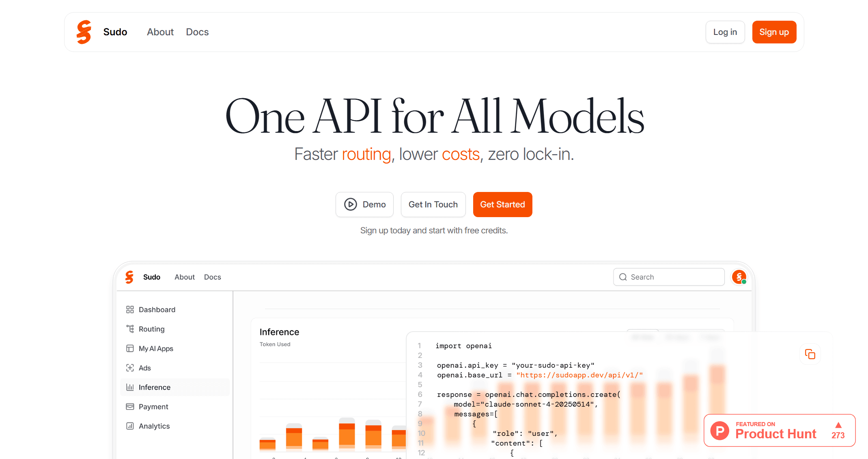868x459 pixels.
Task: Click the Ads icon in sidebar
Action: (x=130, y=368)
